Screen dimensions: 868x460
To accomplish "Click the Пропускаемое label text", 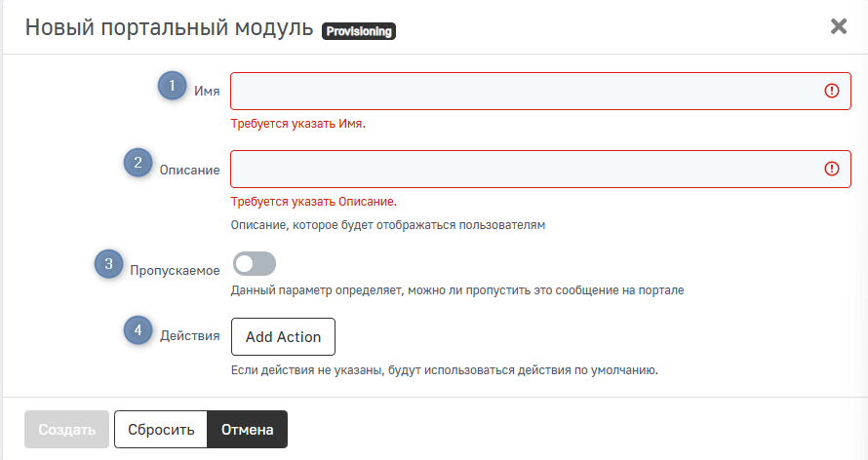I will (x=176, y=271).
